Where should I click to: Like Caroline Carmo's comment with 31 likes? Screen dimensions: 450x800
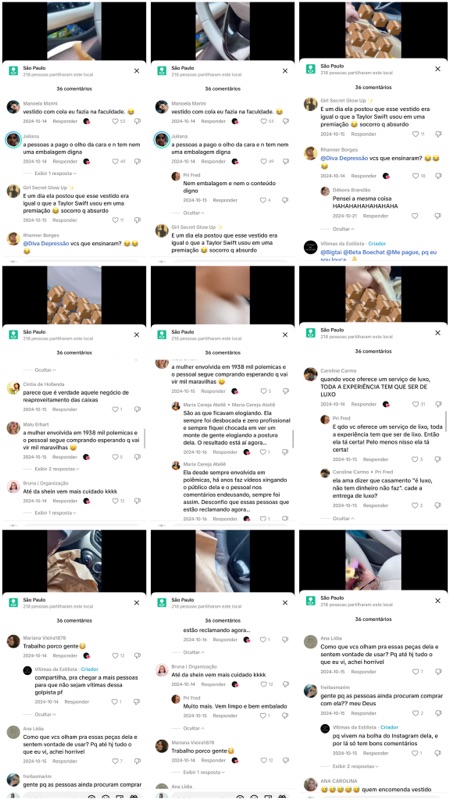click(x=415, y=404)
